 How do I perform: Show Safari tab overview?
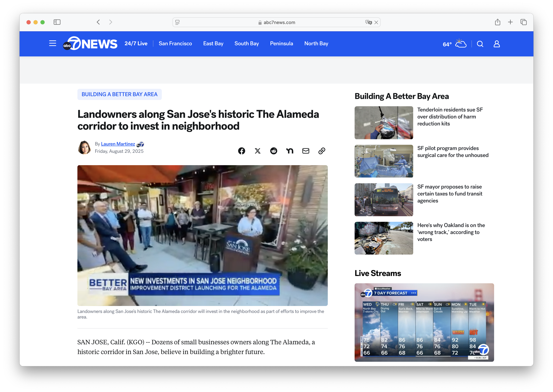pos(523,22)
